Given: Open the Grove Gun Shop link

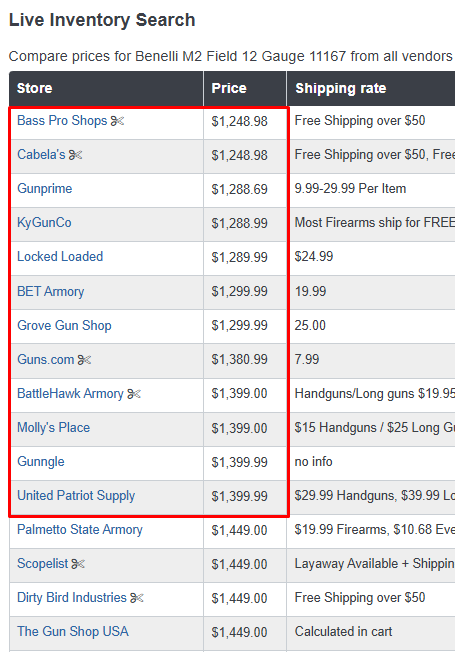Looking at the screenshot, I should (x=64, y=326).
